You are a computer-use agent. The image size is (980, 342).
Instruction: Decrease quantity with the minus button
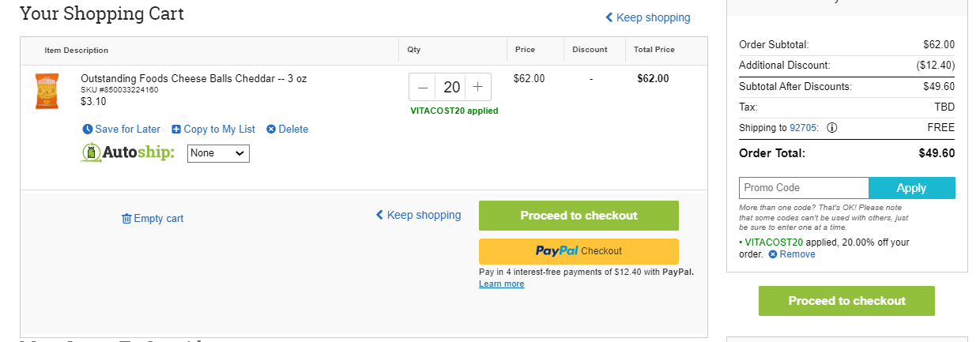point(423,87)
